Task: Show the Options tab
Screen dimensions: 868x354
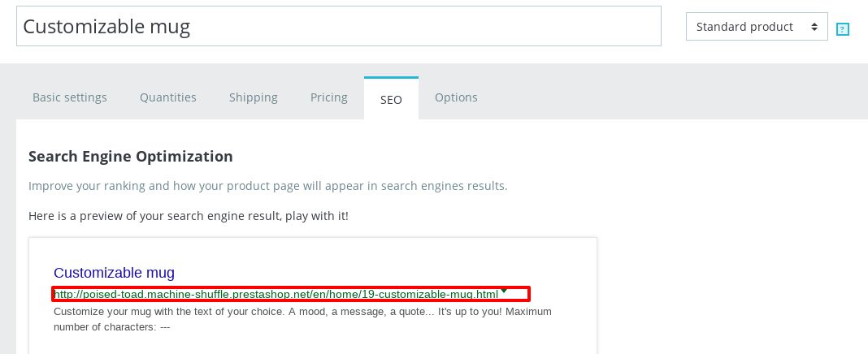Action: point(456,97)
